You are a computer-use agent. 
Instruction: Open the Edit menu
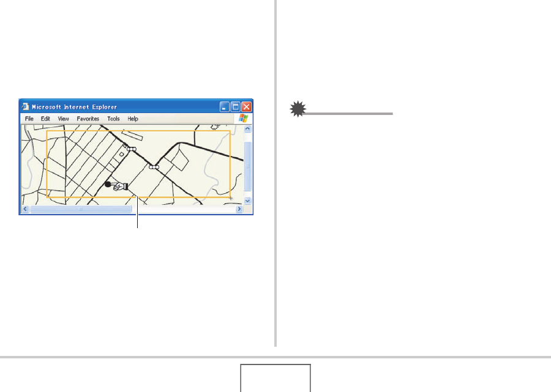pos(45,119)
